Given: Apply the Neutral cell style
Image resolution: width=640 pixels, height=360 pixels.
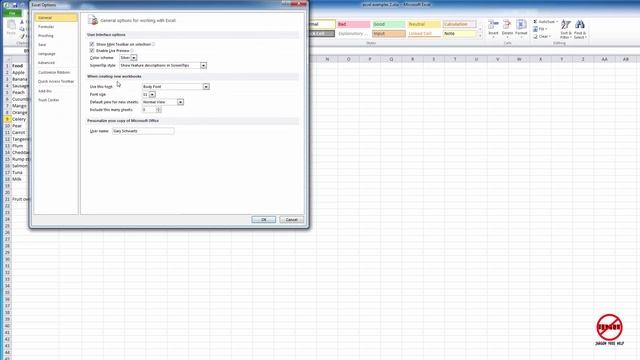Looking at the screenshot, I should 424,24.
